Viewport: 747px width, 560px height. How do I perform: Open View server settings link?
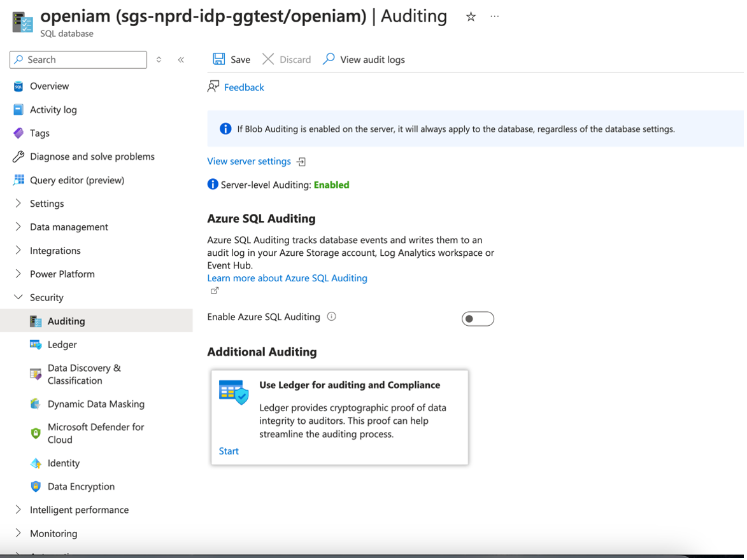(249, 162)
